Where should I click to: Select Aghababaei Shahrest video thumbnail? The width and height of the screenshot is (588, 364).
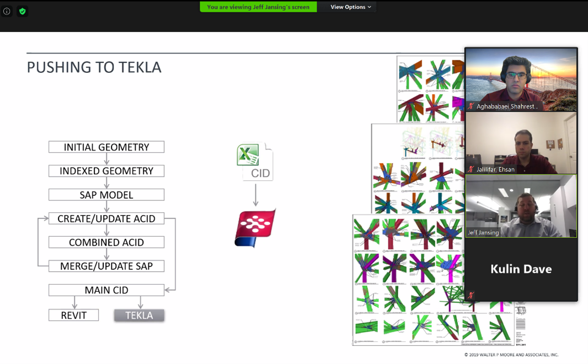(x=521, y=79)
